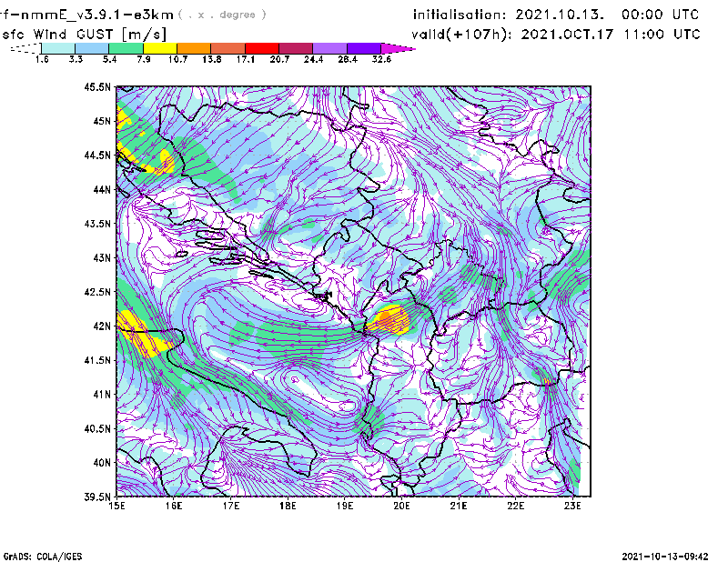728x562 pixels.
Task: Click the legend value "3.3"
Action: pos(76,59)
